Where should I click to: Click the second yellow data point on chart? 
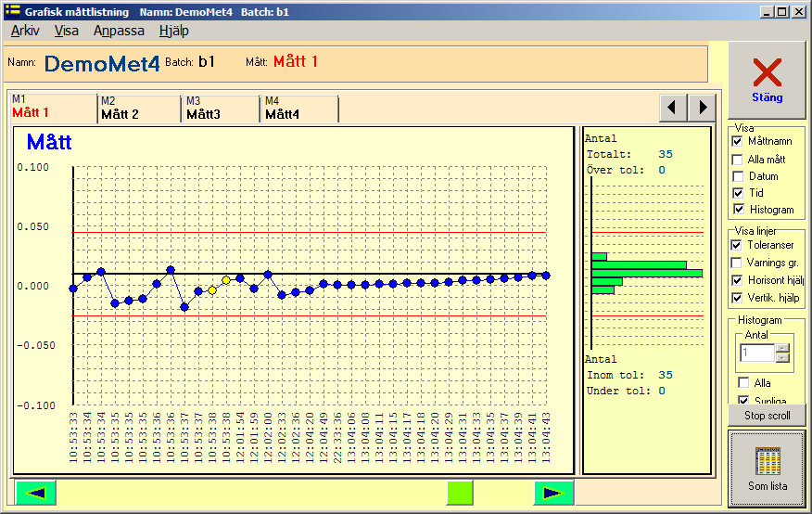tap(226, 280)
